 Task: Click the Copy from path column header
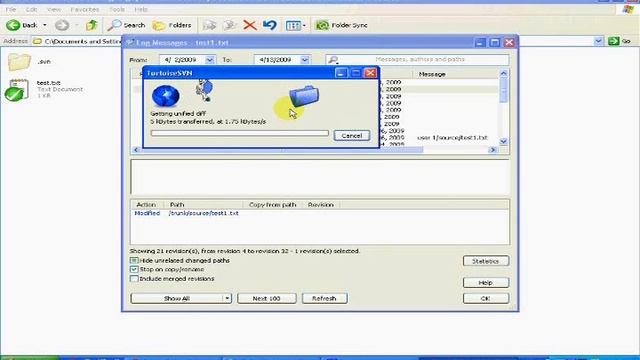tap(272, 204)
